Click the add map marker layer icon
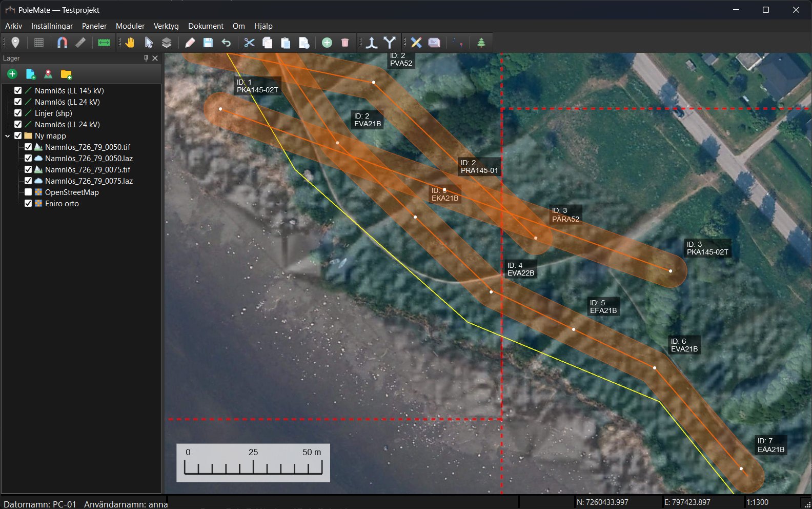Screen dimensions: 812x509 (x=48, y=74)
